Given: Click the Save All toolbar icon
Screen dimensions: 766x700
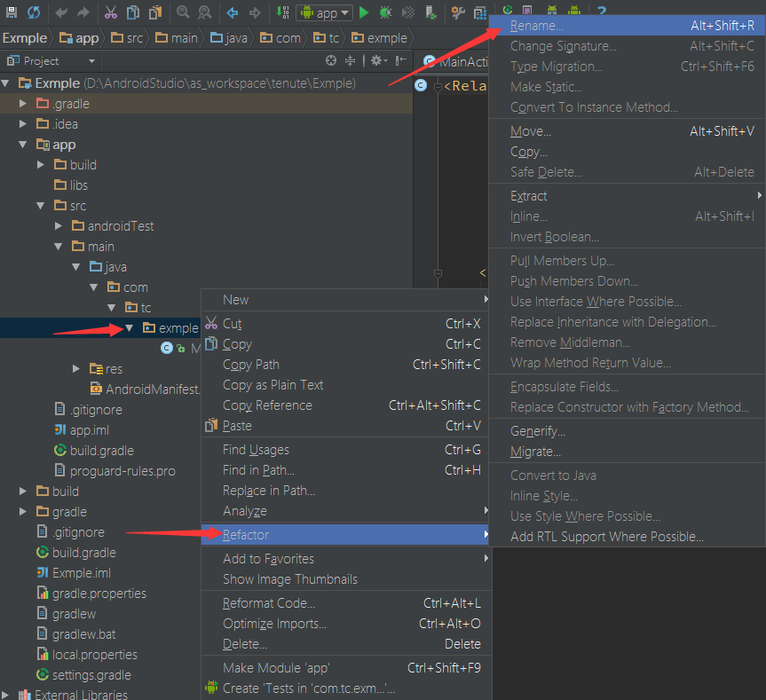Looking at the screenshot, I should coord(12,12).
